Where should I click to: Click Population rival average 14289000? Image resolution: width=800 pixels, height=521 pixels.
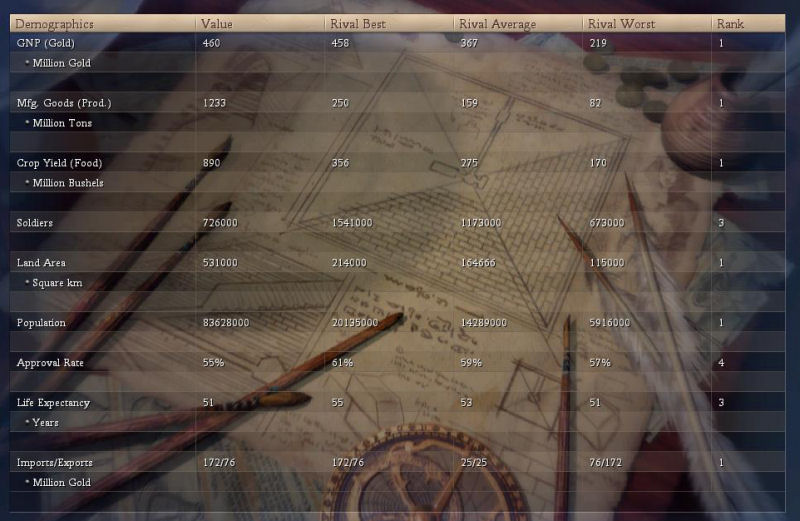pyautogui.click(x=484, y=323)
